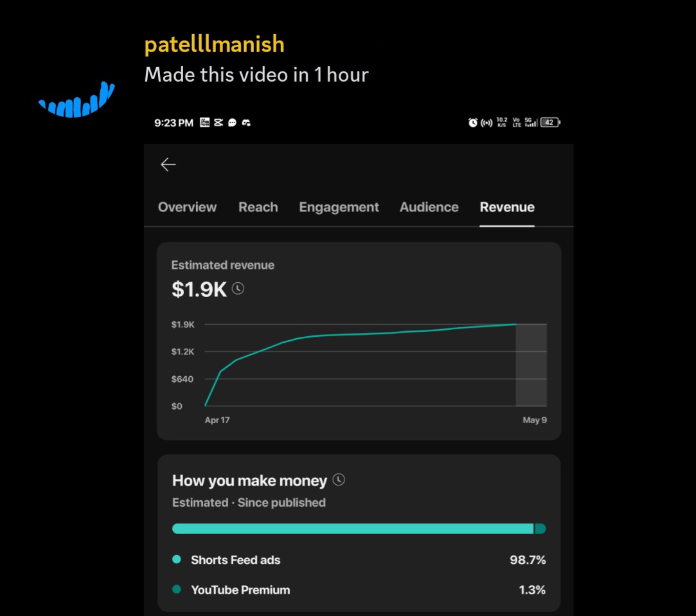The image size is (696, 616).
Task: Switch to the Overview tab
Action: pyautogui.click(x=187, y=207)
